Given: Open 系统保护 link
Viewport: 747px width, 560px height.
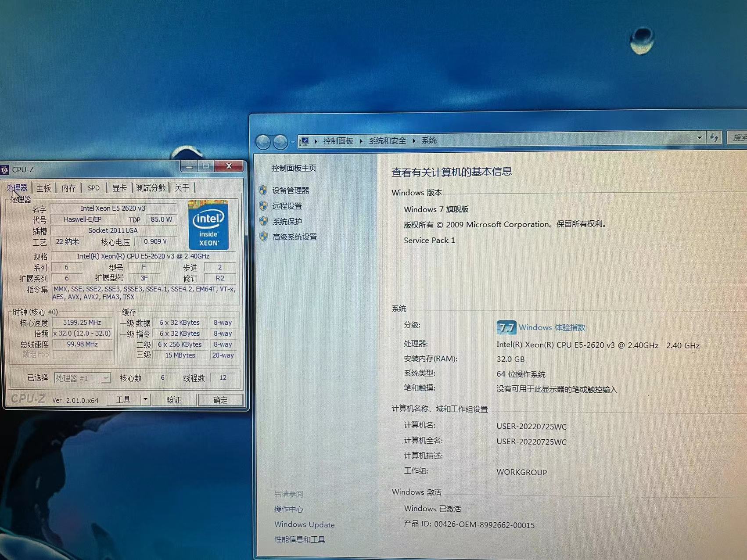Looking at the screenshot, I should tap(287, 222).
